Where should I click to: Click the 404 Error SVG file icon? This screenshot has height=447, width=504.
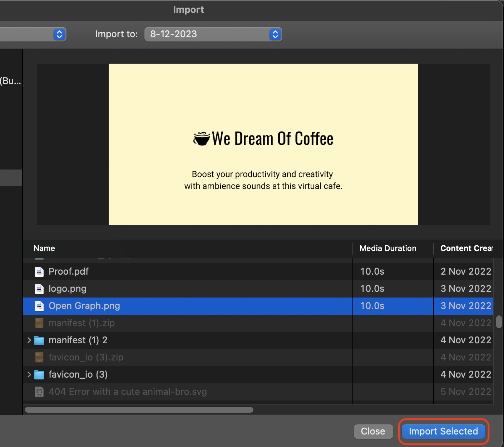(x=39, y=392)
